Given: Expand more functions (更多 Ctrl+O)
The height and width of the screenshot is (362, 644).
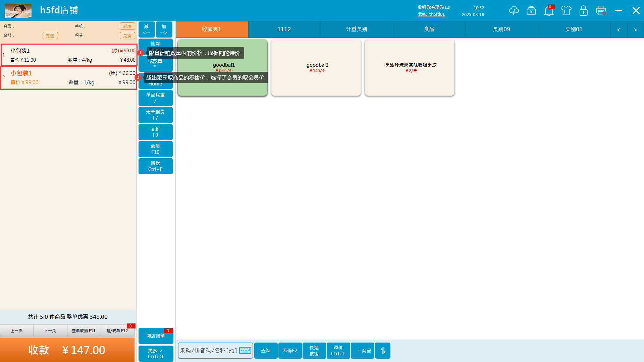Looking at the screenshot, I should point(156,353).
